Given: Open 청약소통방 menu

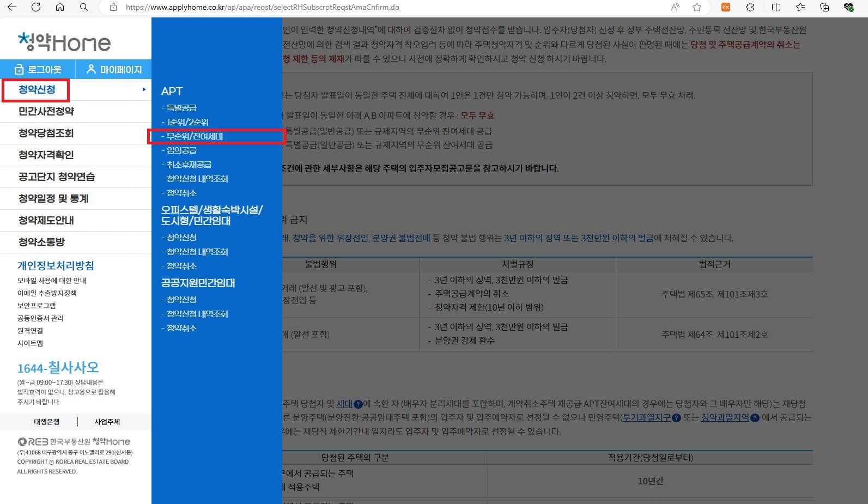Looking at the screenshot, I should (41, 242).
